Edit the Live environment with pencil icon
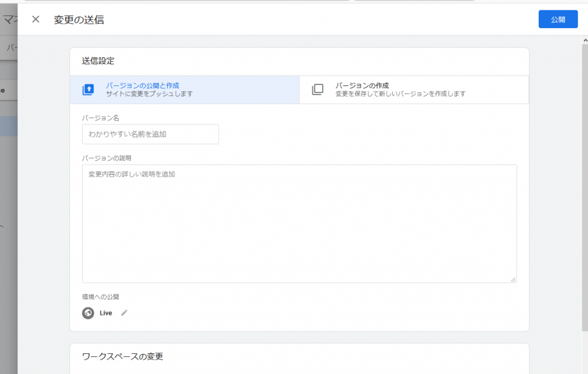This screenshot has width=588, height=374. [124, 313]
